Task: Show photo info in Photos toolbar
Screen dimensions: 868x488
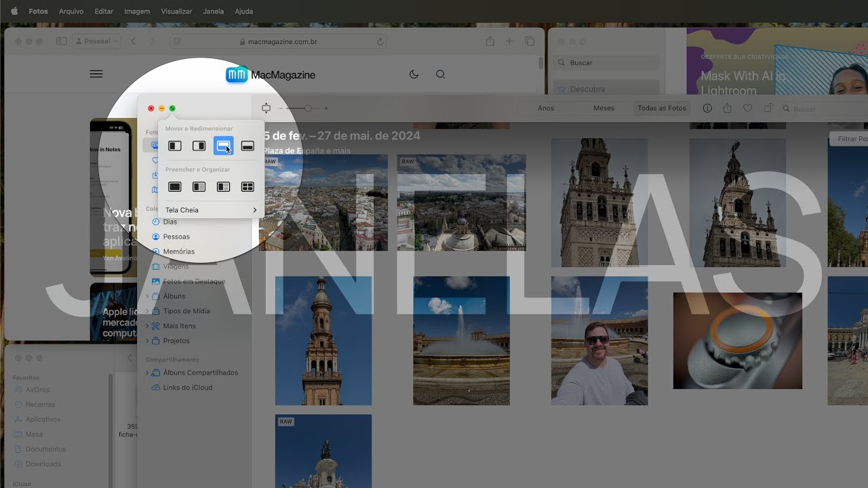Action: (707, 108)
